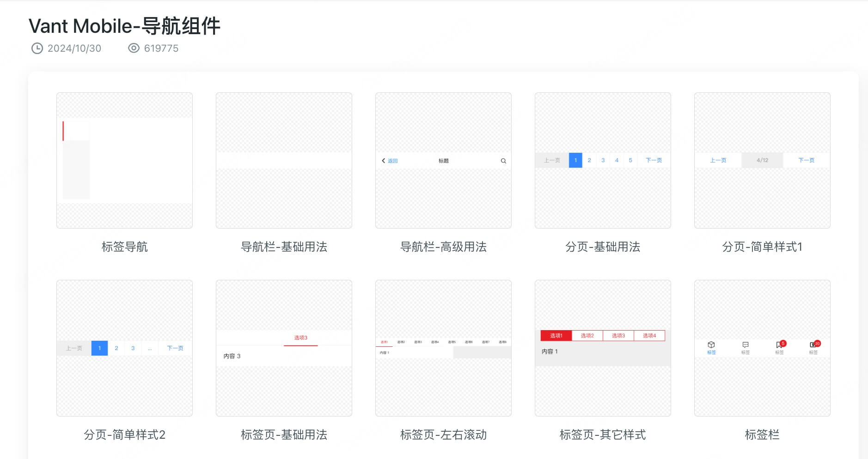Viewport: 868px width, 459px height.
Task: Click the 标签页-左右滚动 caption
Action: [443, 435]
